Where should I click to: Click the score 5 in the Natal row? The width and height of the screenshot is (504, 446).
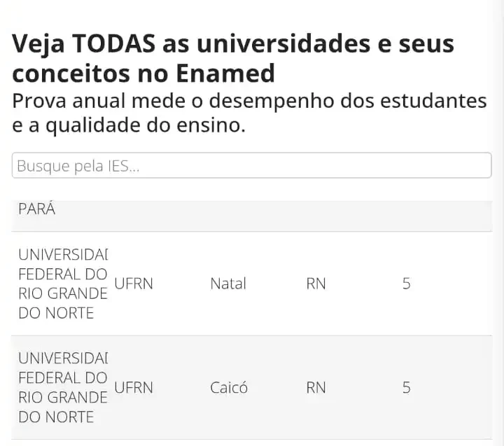pos(406,284)
